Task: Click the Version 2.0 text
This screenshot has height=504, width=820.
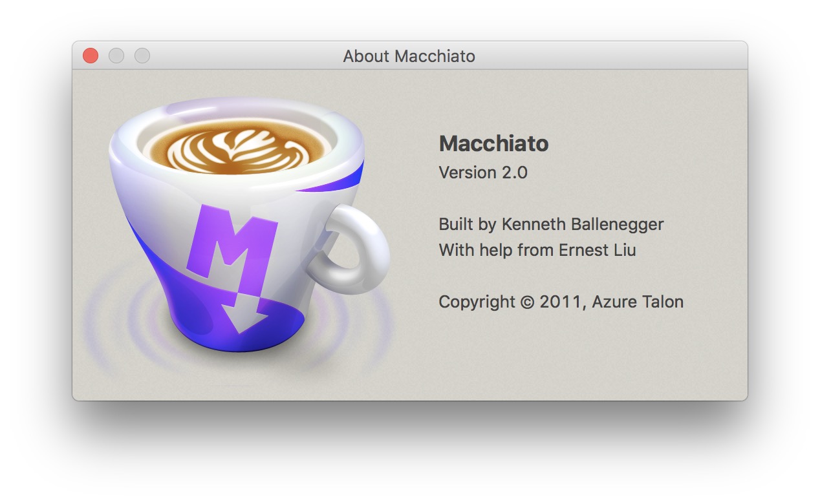Action: pos(483,173)
